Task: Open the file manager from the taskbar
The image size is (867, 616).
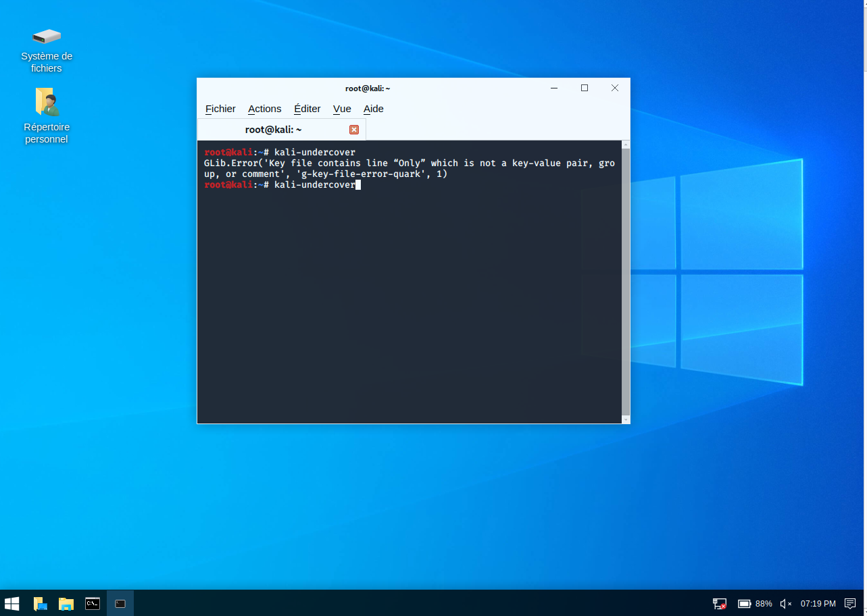Action: point(66,603)
